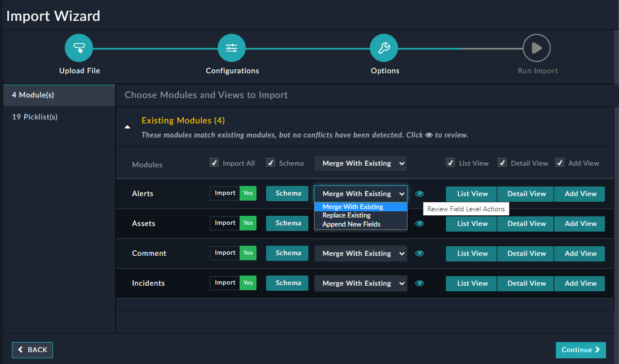Toggle the Schema checkbox in Modules header

271,162
